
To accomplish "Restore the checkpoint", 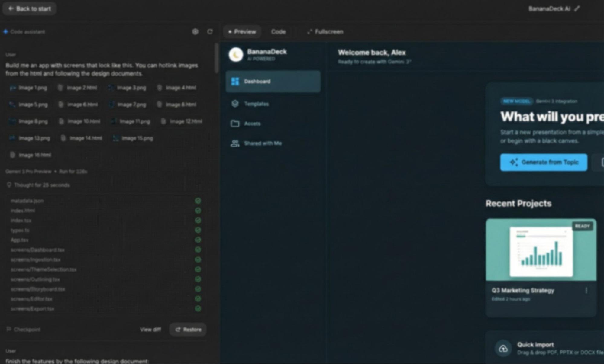I will [188, 330].
